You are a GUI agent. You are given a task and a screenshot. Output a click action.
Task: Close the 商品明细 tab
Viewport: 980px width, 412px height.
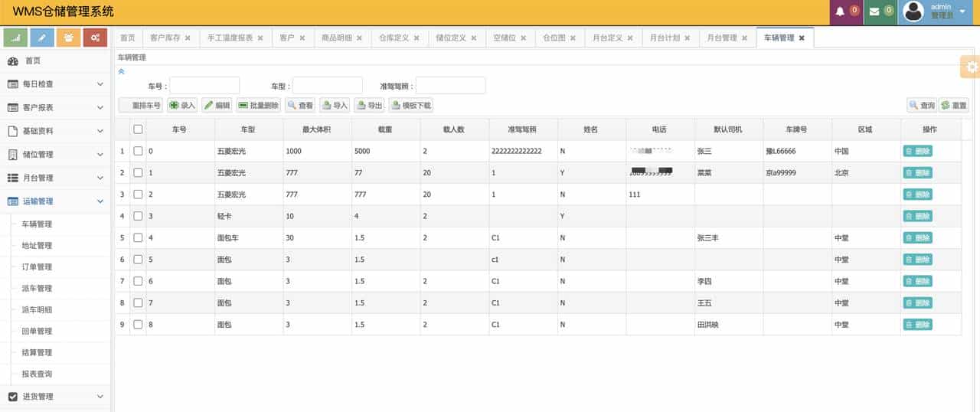click(x=360, y=38)
